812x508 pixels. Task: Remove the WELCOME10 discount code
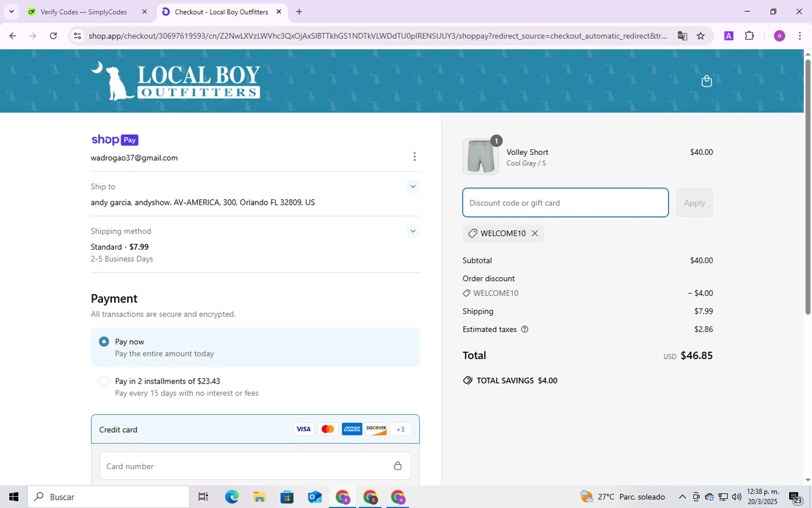pos(535,233)
